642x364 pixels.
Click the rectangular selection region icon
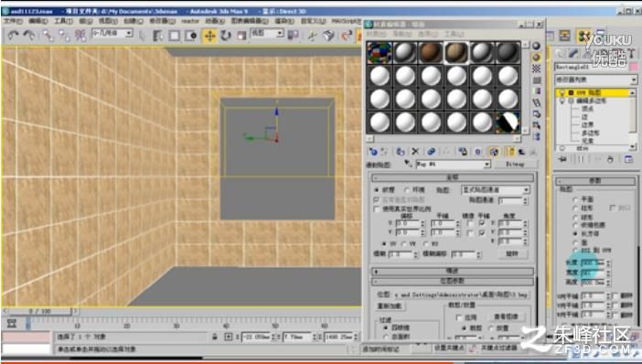click(175, 36)
